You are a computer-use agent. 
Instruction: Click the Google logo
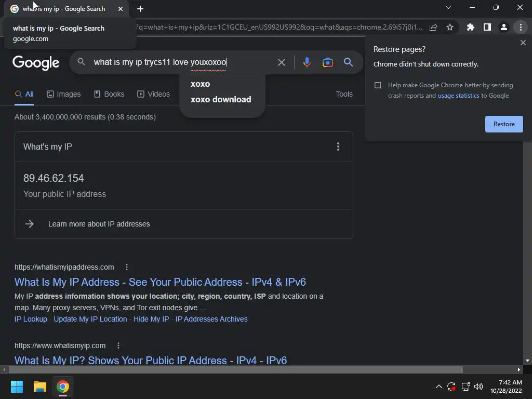(36, 62)
